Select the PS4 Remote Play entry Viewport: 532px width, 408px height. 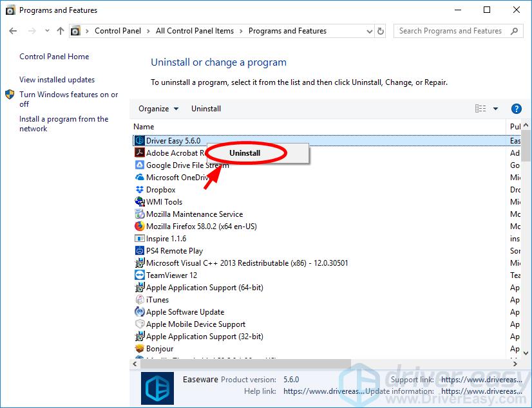(x=175, y=251)
